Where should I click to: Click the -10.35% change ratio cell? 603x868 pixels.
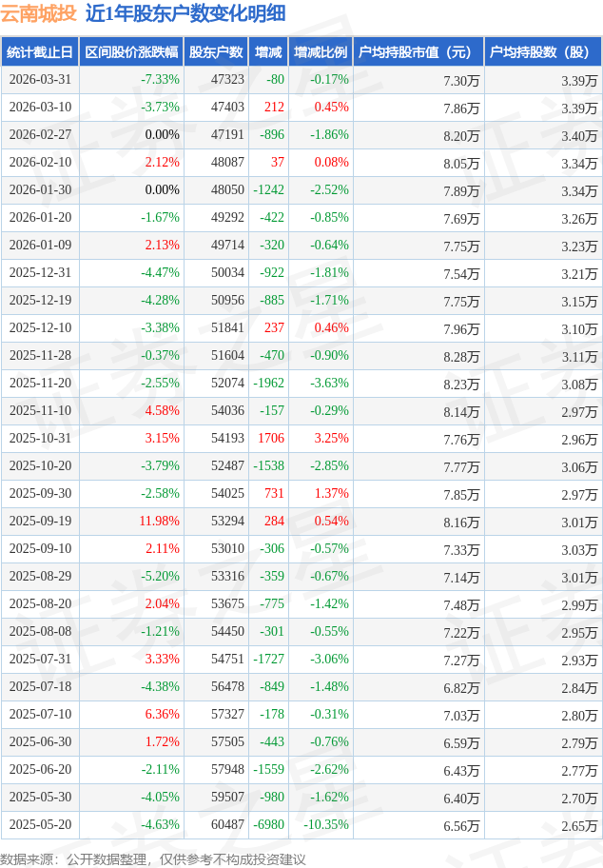(x=326, y=825)
